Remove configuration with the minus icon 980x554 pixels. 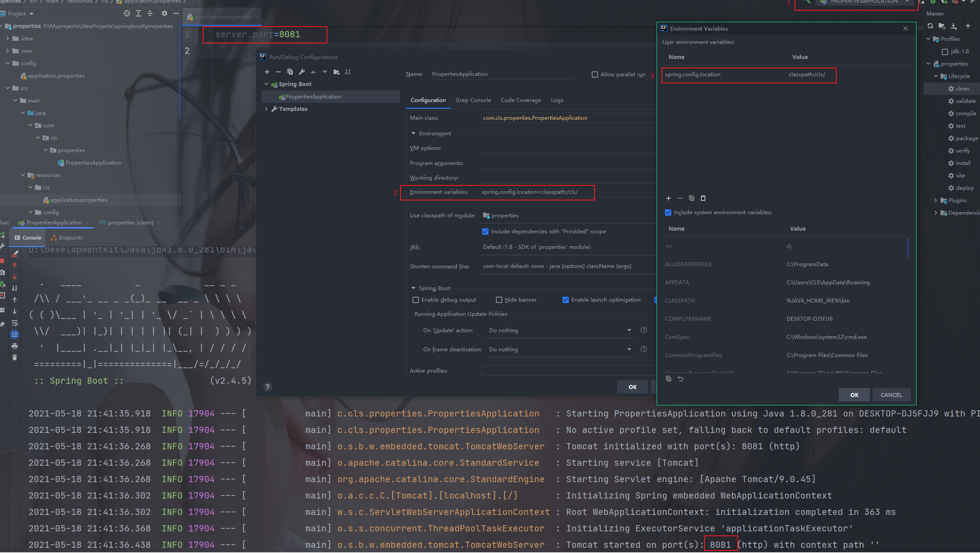coord(279,72)
